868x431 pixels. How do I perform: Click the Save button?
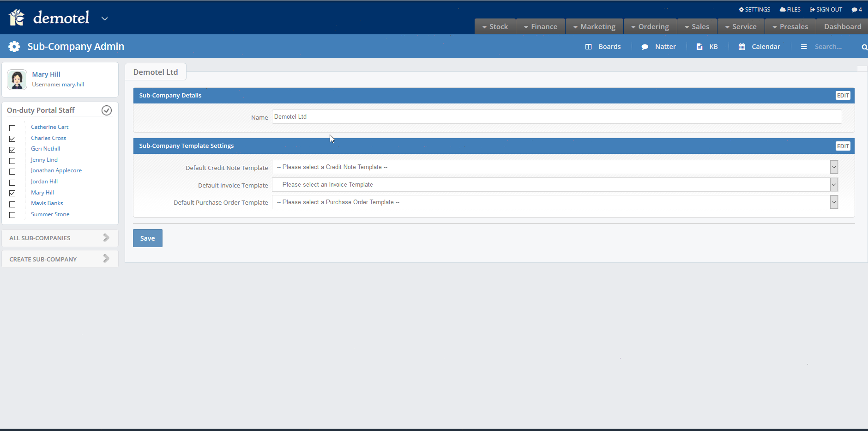point(148,238)
